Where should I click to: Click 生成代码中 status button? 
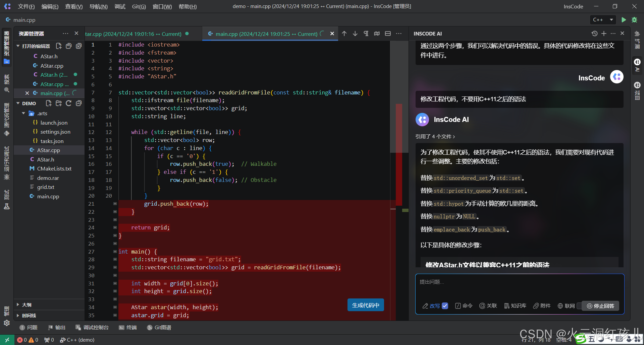366,305
